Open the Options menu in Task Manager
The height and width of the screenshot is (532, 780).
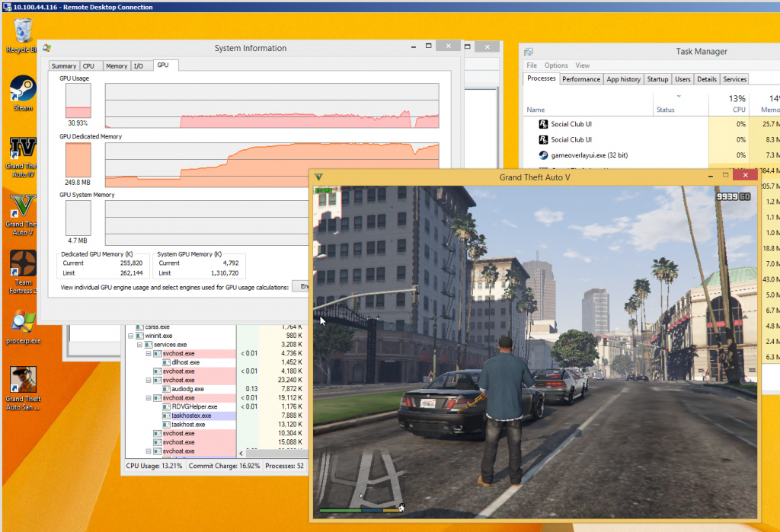(556, 65)
